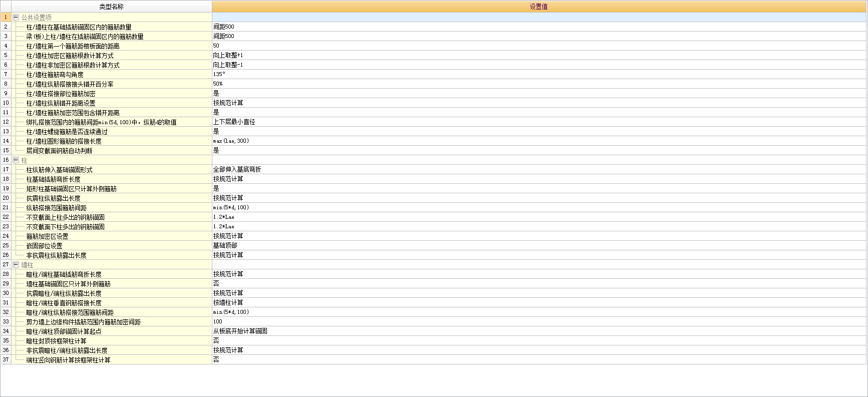Screen dimensions: 868x397
Task: Select row 柱/墙柱圆形箍筋的搭接长度
Action: [64, 141]
